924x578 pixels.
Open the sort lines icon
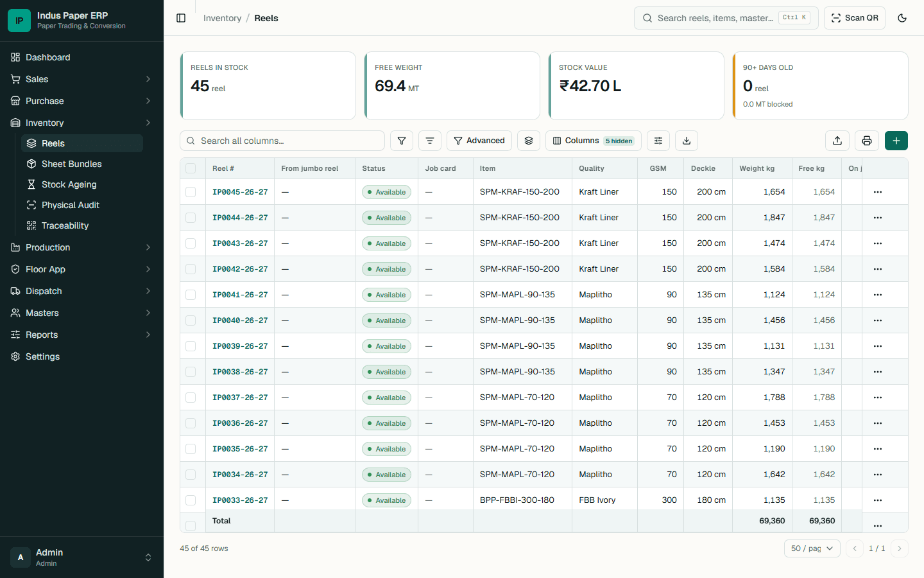coord(430,141)
